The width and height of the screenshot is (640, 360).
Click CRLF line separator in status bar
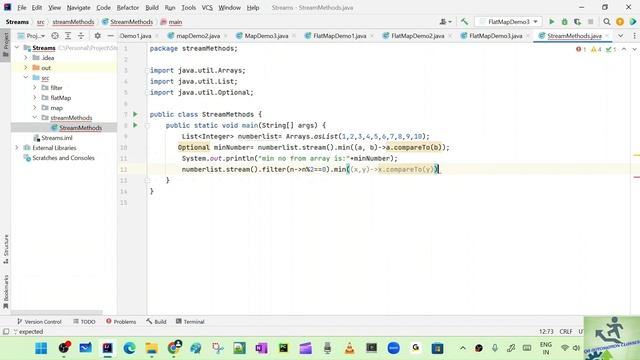(566, 331)
